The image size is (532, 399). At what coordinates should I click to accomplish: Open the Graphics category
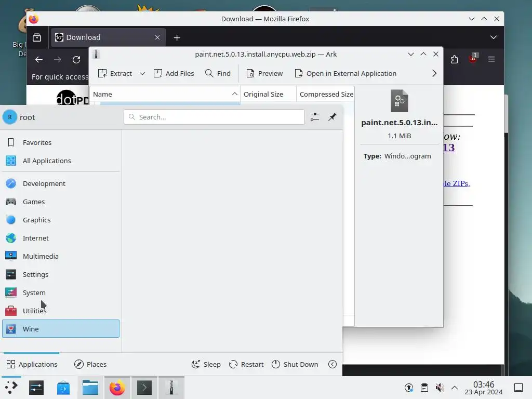(x=61, y=220)
